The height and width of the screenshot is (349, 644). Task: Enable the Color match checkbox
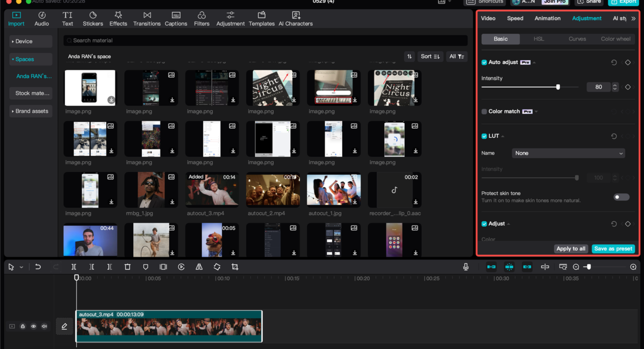coord(484,112)
